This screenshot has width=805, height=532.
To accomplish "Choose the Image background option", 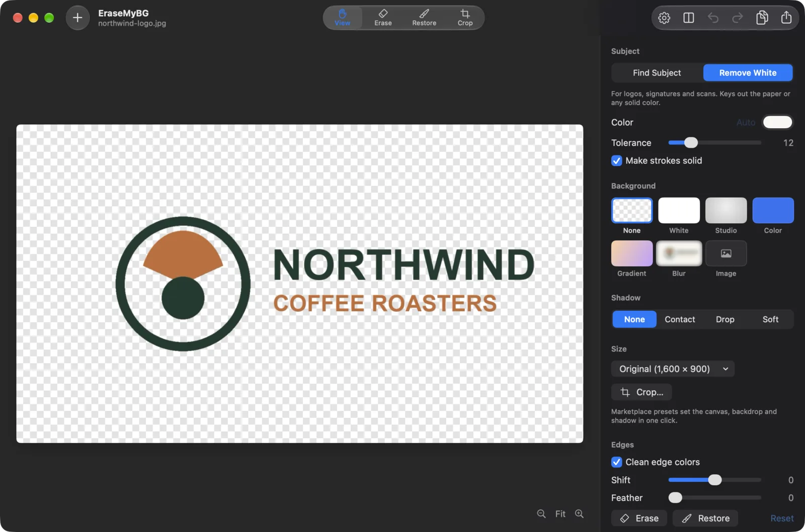I will tap(726, 253).
